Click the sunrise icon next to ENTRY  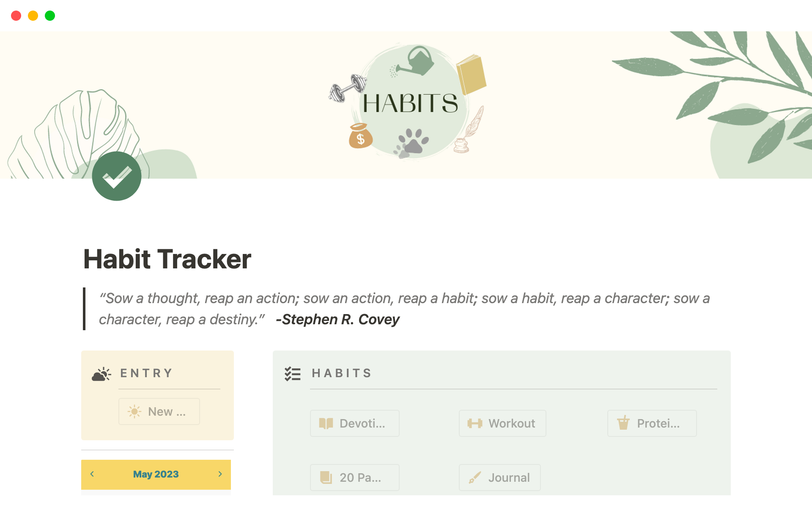pyautogui.click(x=101, y=373)
